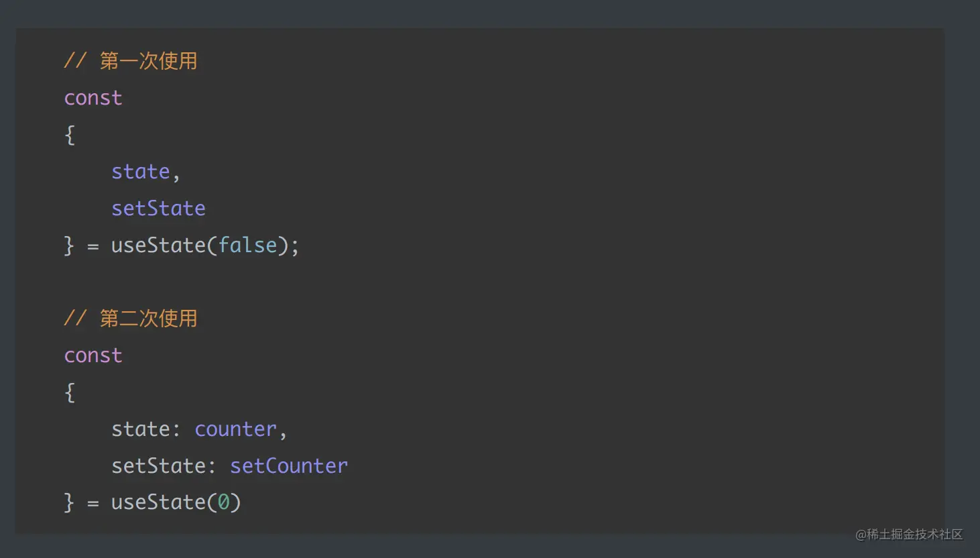Click the const keyword under the first comment
980x558 pixels.
click(x=93, y=98)
